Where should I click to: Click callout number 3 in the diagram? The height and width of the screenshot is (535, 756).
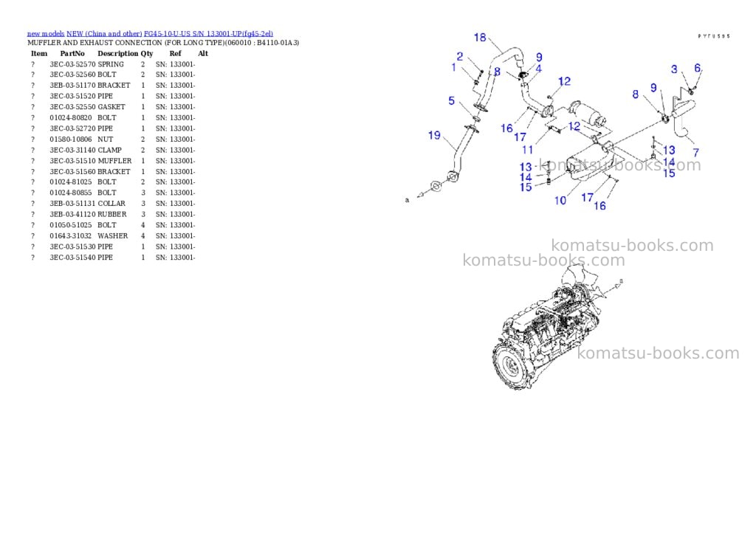click(x=674, y=69)
